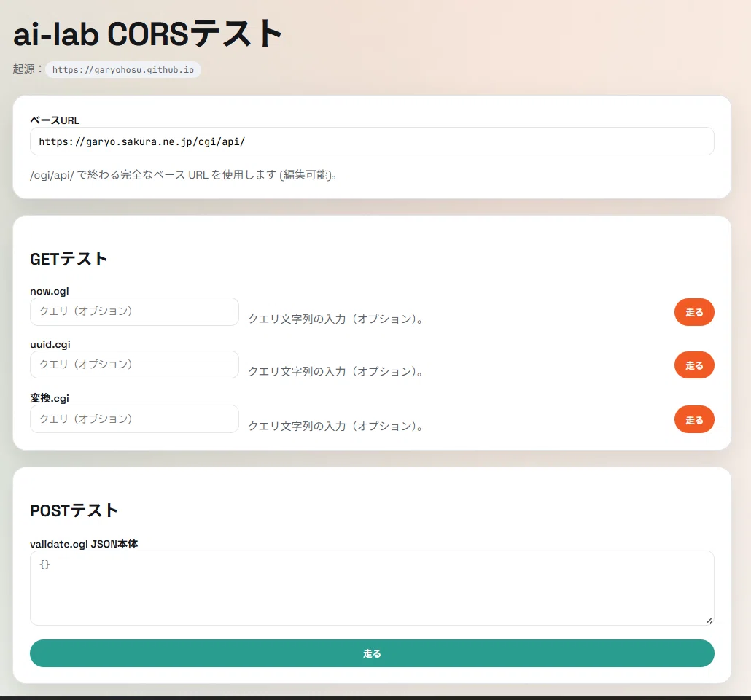This screenshot has width=751, height=700.
Task: Click the hint text beside 変換.cgi input
Action: (x=335, y=426)
